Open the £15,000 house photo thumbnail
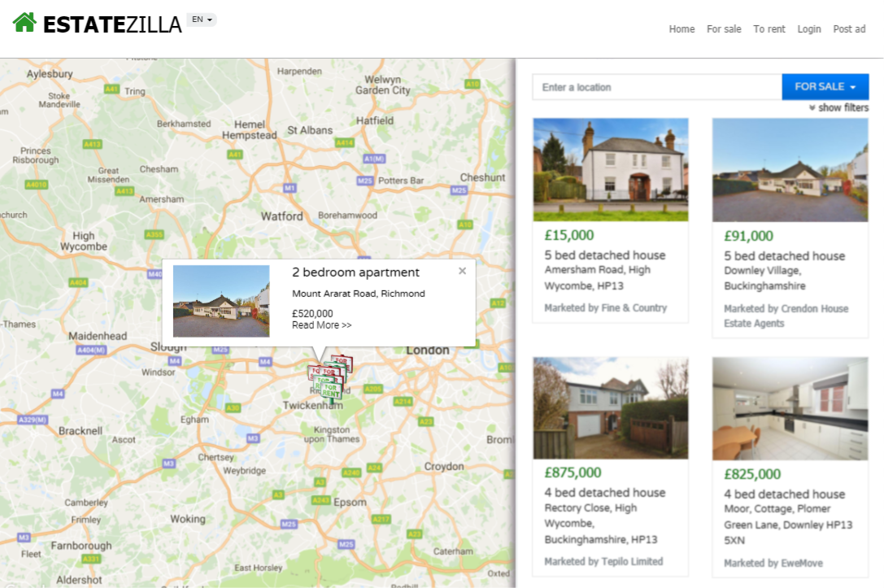The height and width of the screenshot is (588, 884). click(x=611, y=169)
